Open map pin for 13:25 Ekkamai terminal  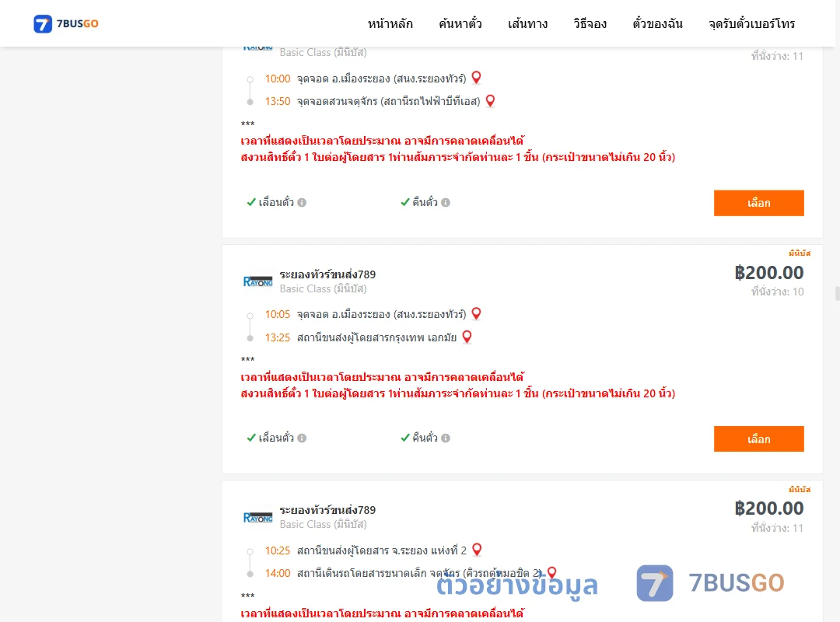467,337
